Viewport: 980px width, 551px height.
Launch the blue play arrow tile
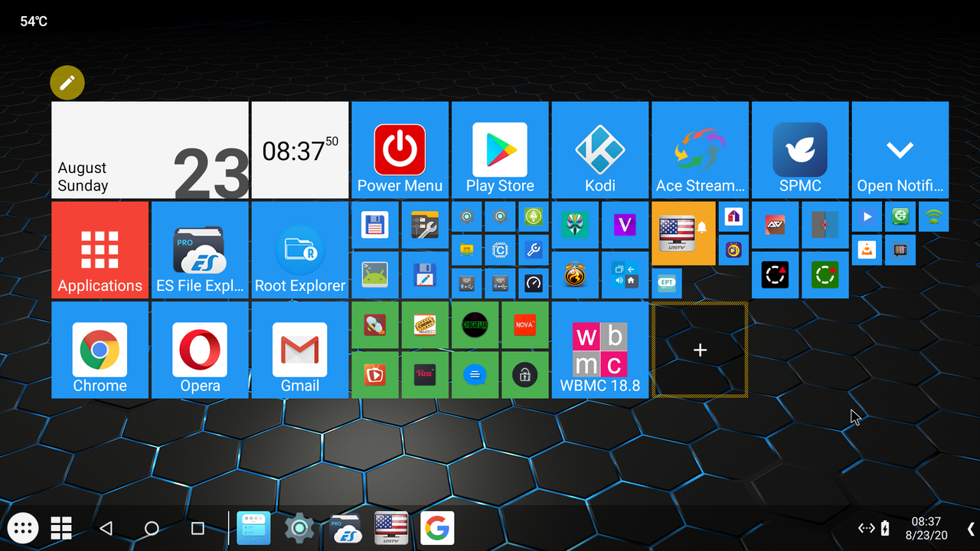pyautogui.click(x=867, y=217)
